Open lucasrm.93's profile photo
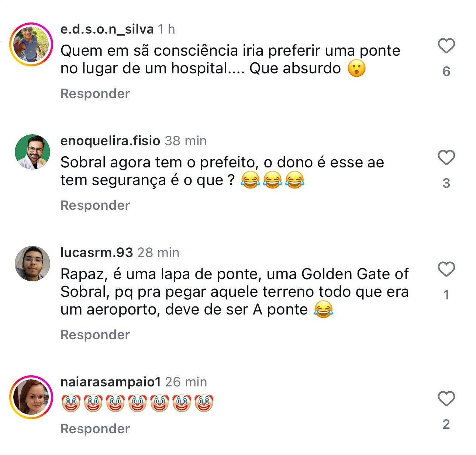The image size is (476, 455). 32,264
